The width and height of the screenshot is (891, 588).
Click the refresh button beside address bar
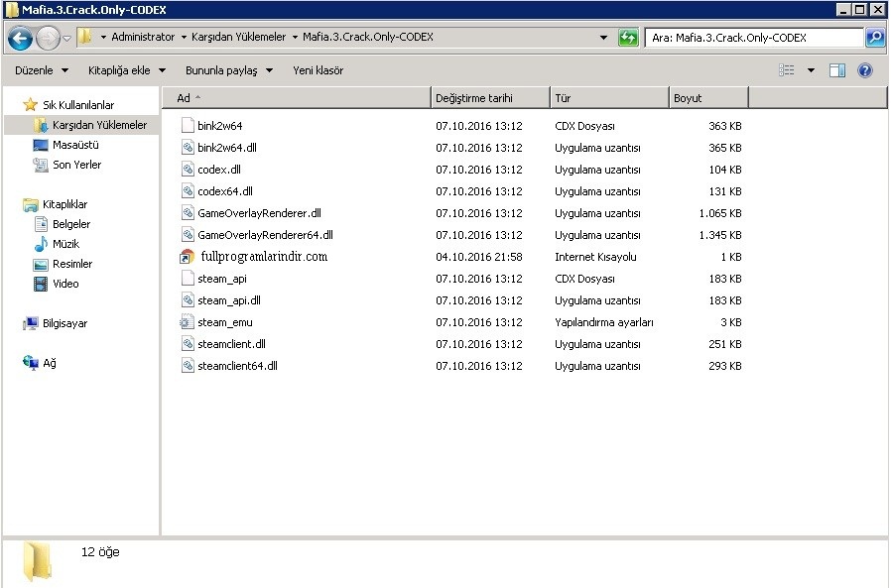coord(627,38)
